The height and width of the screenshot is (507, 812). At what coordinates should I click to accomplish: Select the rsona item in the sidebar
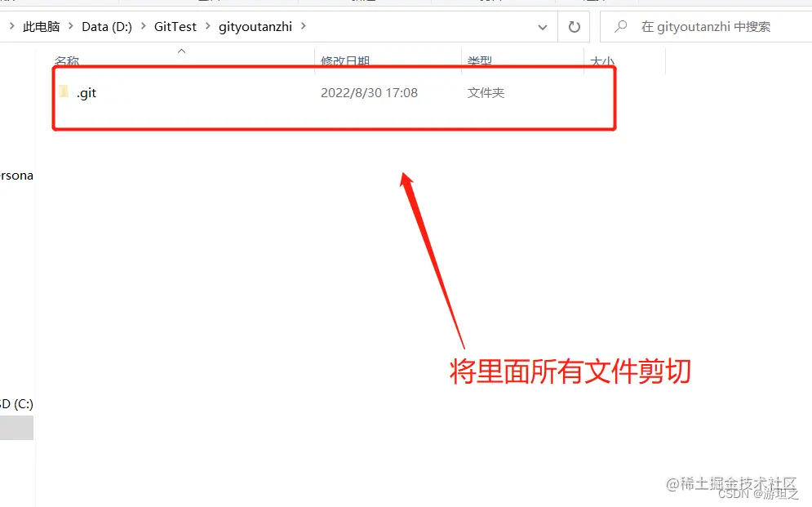point(16,175)
